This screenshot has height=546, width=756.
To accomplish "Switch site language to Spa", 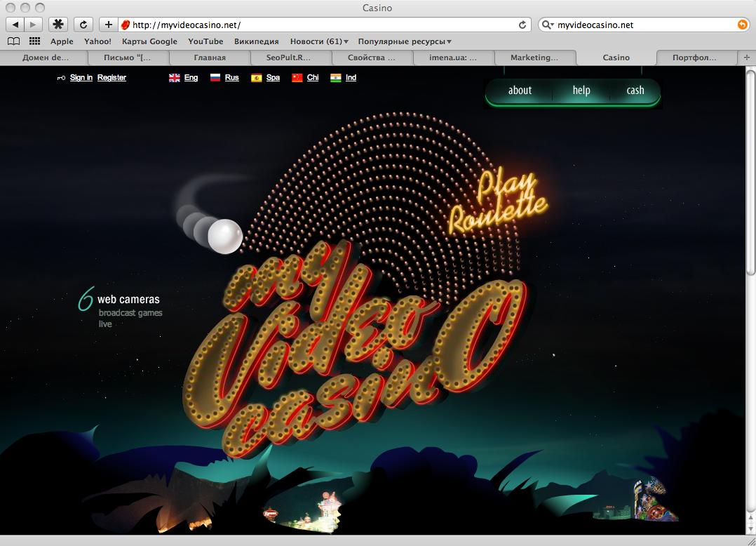I will [x=273, y=78].
